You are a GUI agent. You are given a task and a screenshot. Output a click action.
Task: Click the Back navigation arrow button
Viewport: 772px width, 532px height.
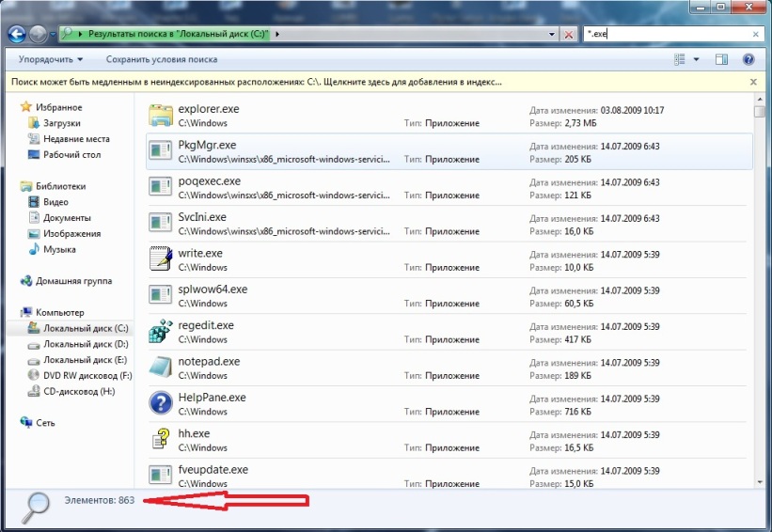[17, 34]
